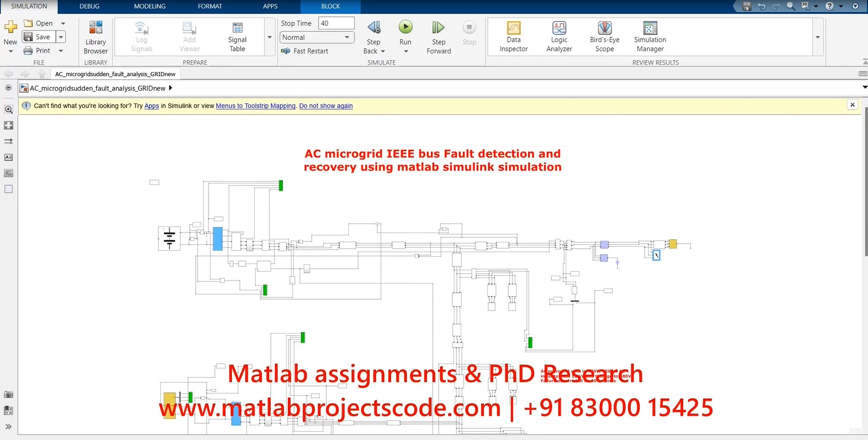Open the Signal Table
Viewport: 868px width, 440px height.
(x=237, y=37)
